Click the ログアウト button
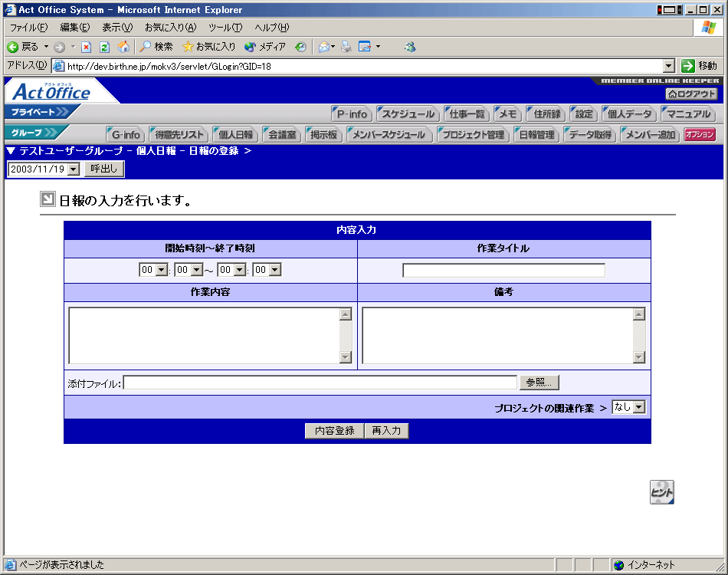 point(691,94)
